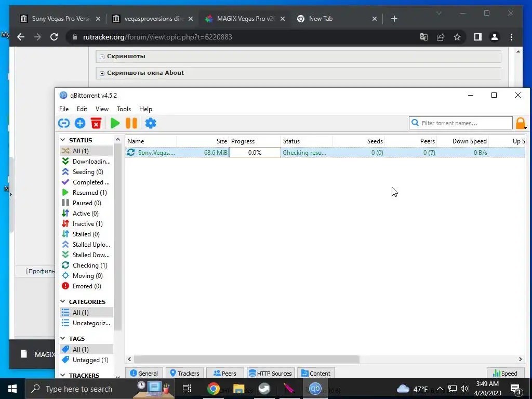Switch to the Content tab

316,373
